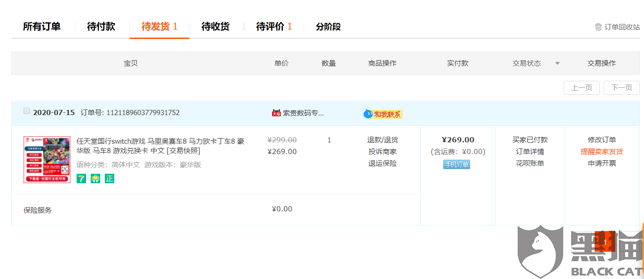644x279 pixels.
Task: Click the 正 genuine product badge
Action: coord(110,178)
